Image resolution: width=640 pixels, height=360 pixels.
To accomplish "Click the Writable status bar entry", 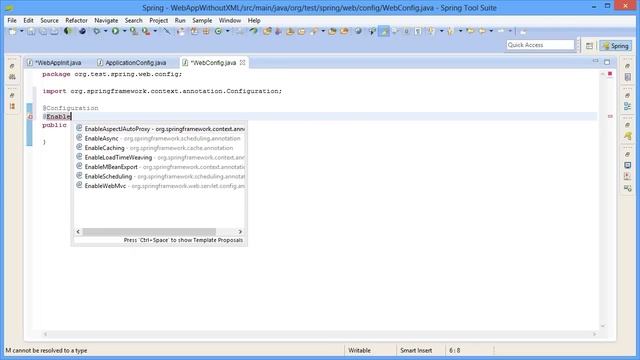I will (x=359, y=350).
